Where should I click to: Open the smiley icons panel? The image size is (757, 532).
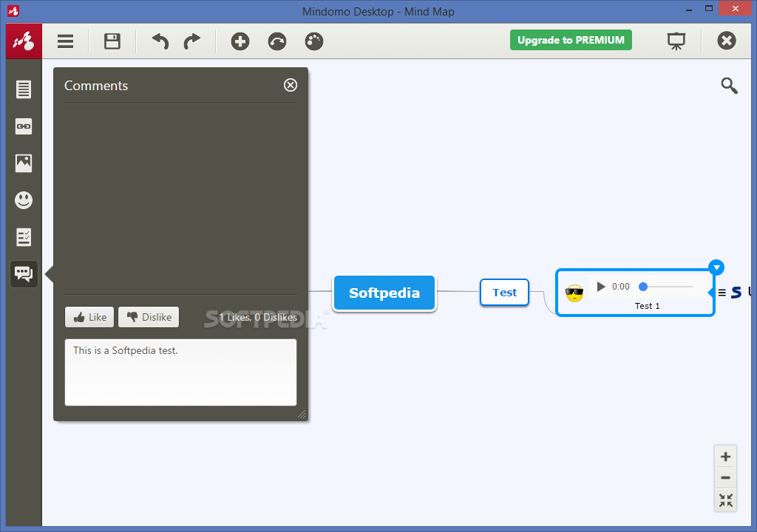(24, 199)
